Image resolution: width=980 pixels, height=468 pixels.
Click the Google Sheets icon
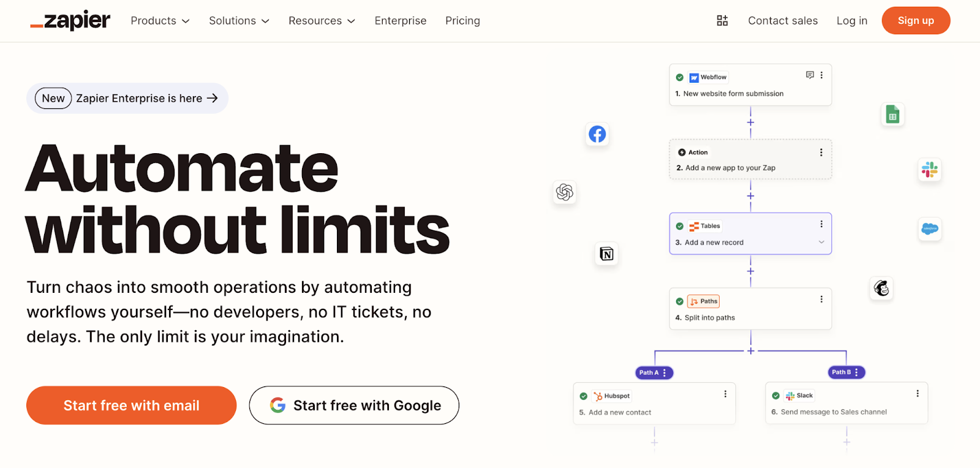(x=892, y=115)
